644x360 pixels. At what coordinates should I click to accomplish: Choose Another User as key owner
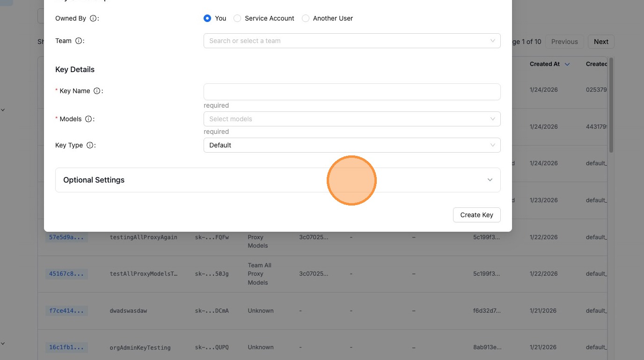[x=306, y=18]
